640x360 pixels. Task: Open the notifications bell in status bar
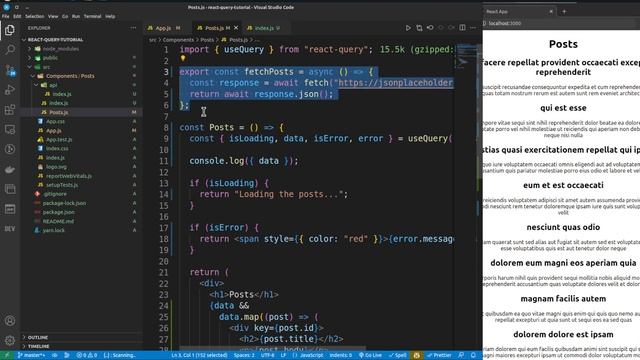pos(473,355)
